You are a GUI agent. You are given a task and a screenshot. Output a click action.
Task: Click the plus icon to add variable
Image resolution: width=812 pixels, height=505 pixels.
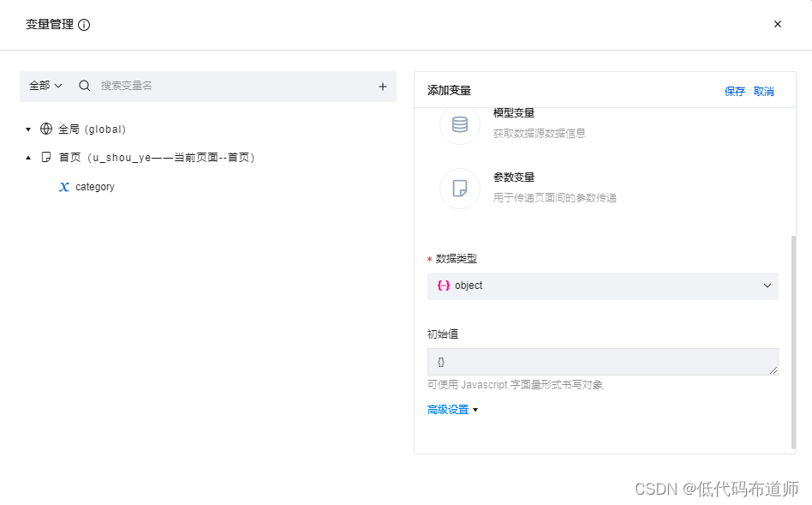click(x=383, y=87)
